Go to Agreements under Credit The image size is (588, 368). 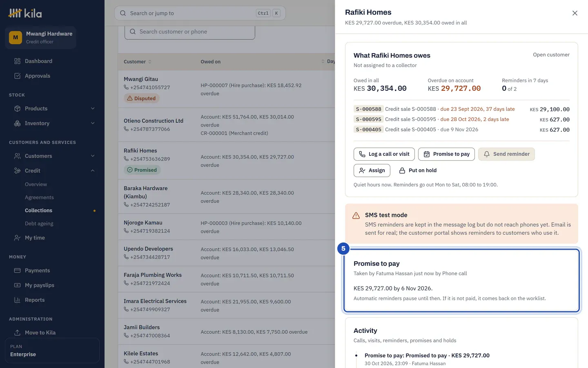(x=39, y=197)
